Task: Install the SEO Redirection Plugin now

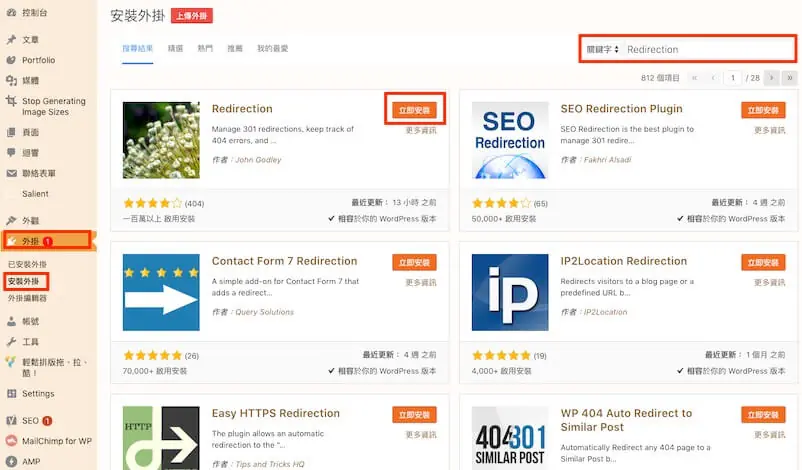Action: coord(763,110)
